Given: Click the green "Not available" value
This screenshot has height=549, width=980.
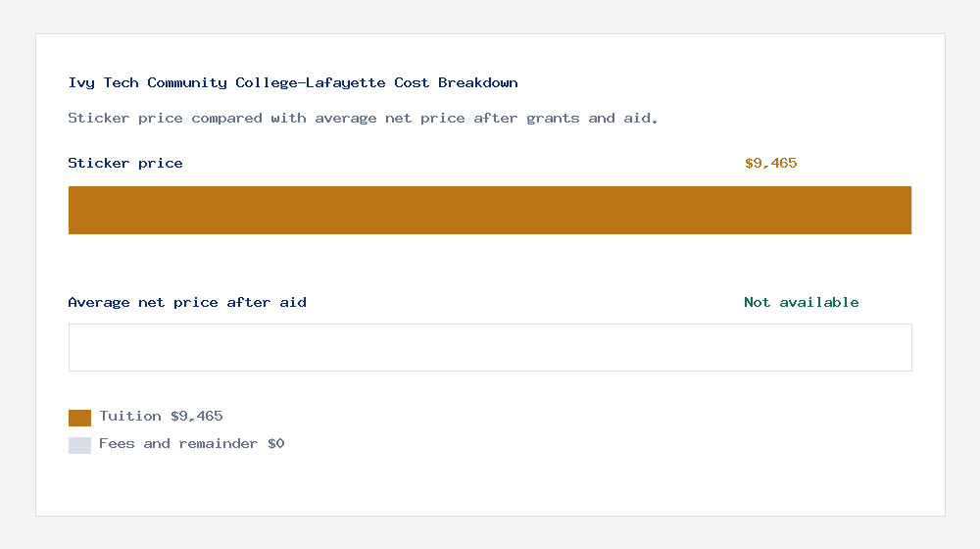Looking at the screenshot, I should pyautogui.click(x=801, y=303).
